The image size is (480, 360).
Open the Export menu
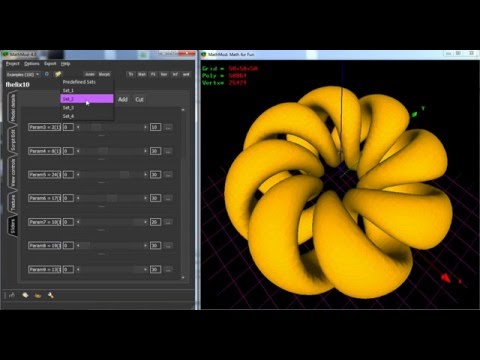tap(50, 64)
